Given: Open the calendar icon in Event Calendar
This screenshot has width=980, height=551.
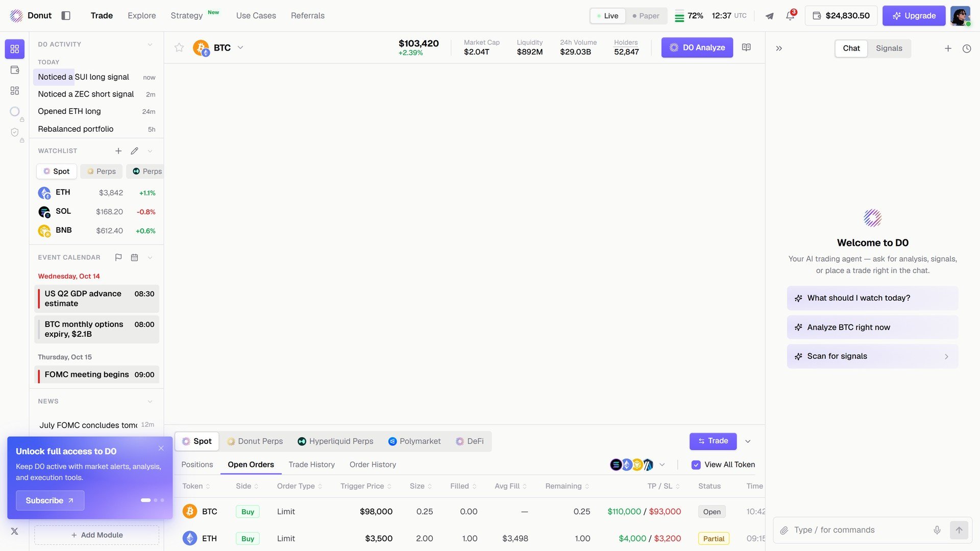Looking at the screenshot, I should pos(134,258).
